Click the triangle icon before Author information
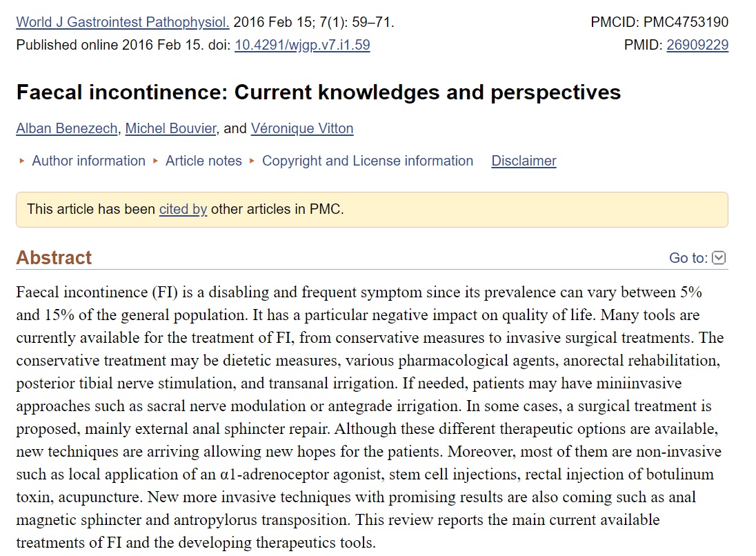756x556 pixels. coord(21,161)
